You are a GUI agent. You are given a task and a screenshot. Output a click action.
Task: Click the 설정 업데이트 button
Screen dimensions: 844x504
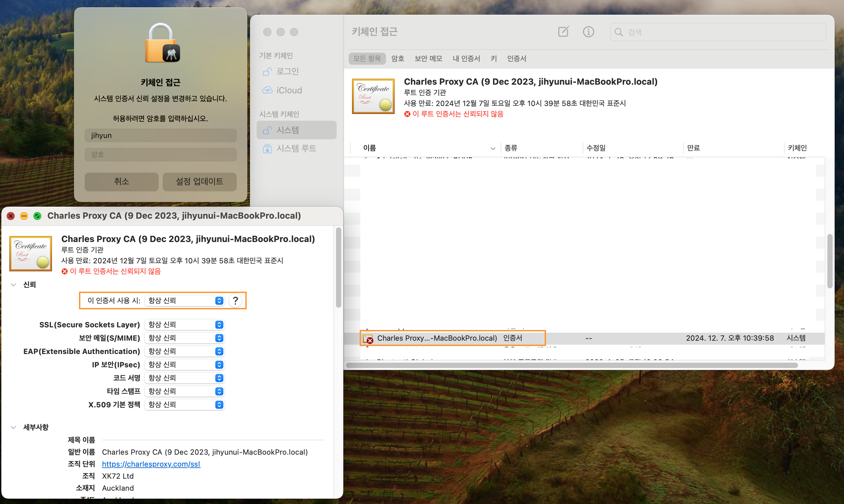[199, 182]
